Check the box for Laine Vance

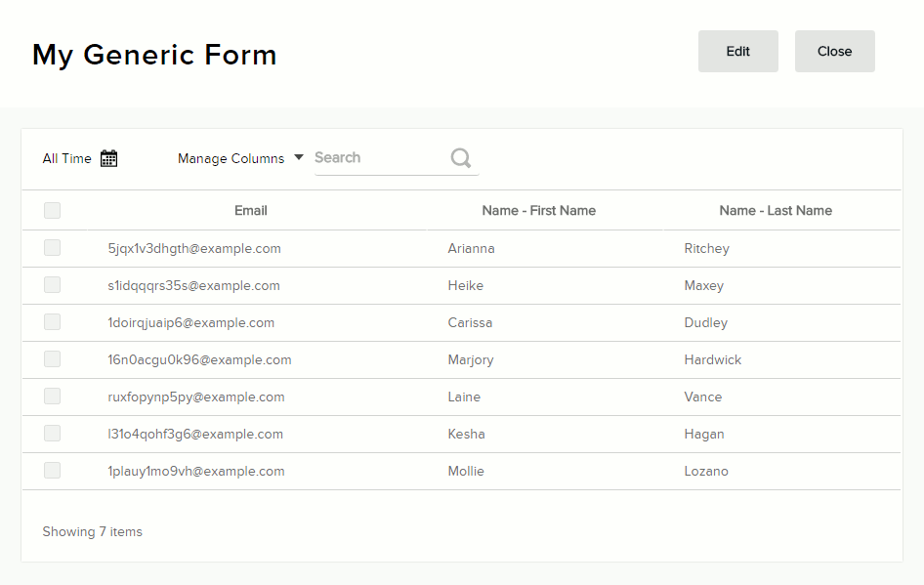[x=52, y=397]
